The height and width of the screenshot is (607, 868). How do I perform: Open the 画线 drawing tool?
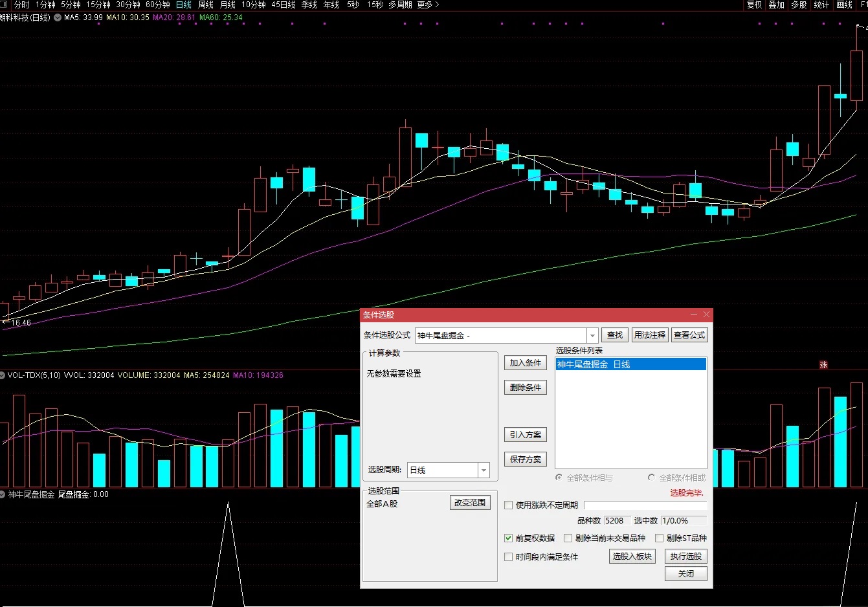coord(844,5)
